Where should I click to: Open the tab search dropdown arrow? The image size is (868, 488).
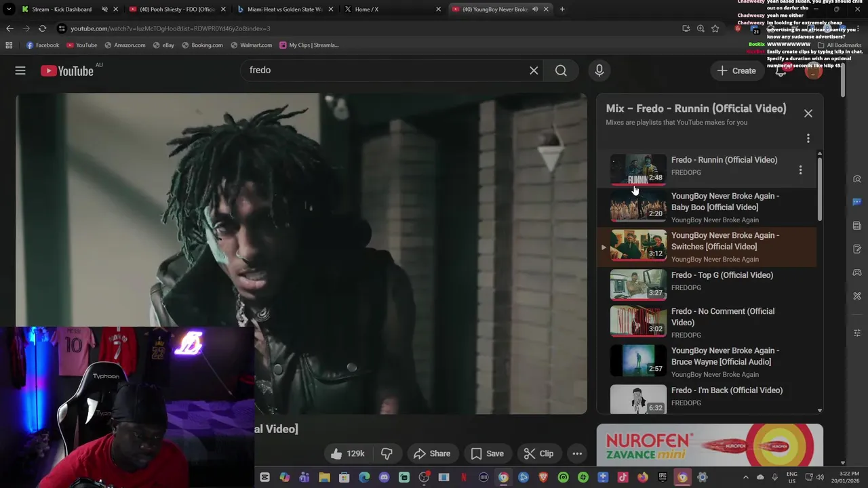9,9
